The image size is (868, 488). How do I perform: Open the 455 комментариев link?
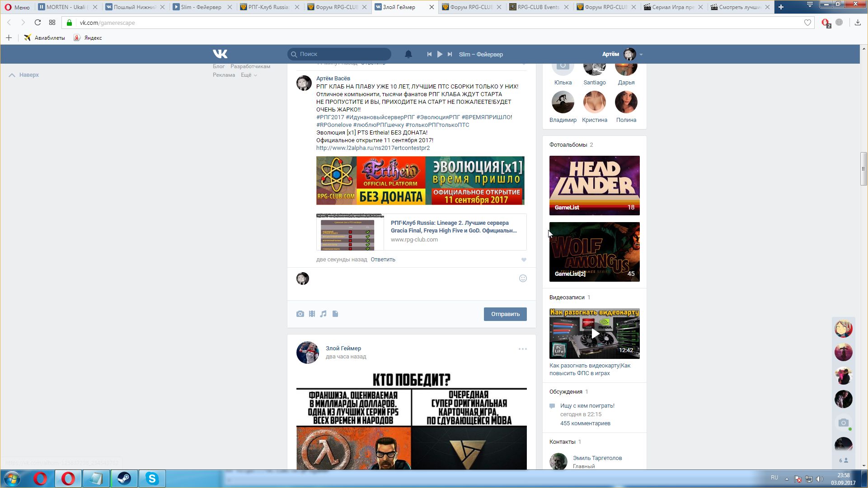[585, 423]
